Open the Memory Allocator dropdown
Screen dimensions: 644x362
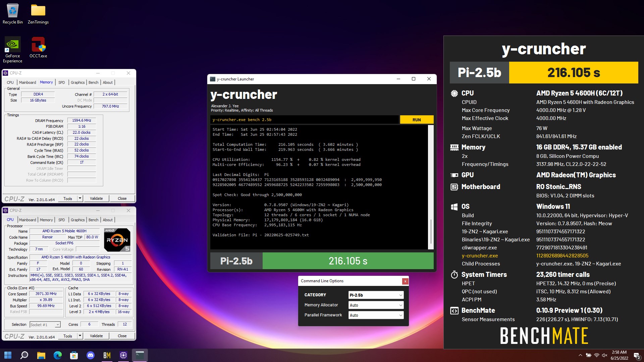pos(376,305)
